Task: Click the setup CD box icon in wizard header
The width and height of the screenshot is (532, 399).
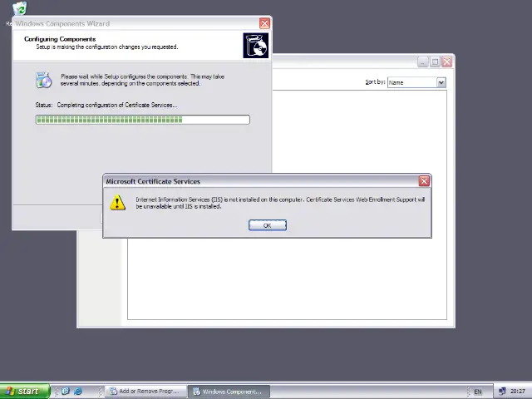Action: [x=255, y=46]
